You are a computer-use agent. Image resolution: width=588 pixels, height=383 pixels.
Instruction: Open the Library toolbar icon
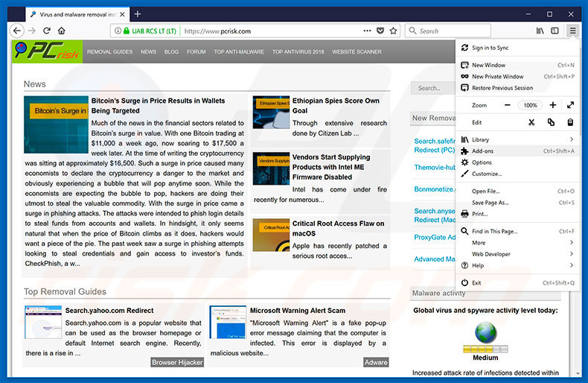tap(540, 31)
